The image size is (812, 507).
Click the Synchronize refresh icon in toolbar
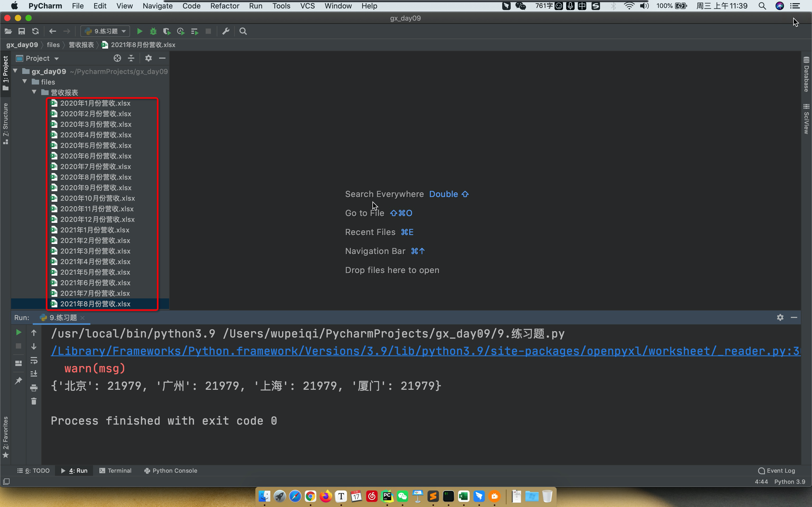[35, 31]
